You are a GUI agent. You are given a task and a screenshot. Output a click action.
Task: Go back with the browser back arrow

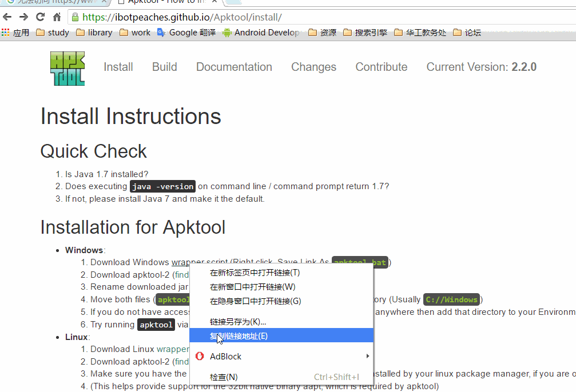(7, 17)
